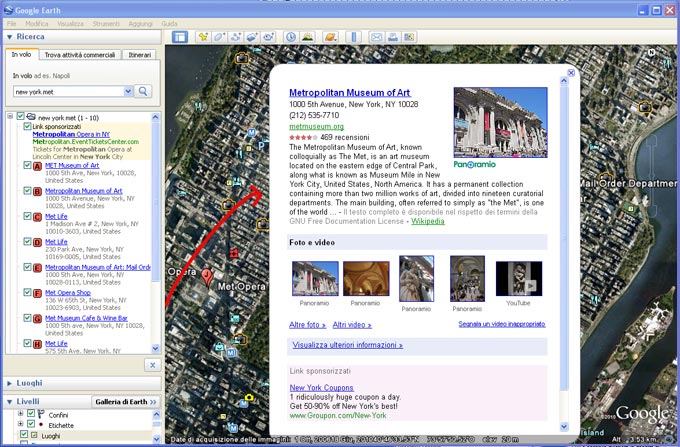Expand the Confini layer node

(x=20, y=413)
